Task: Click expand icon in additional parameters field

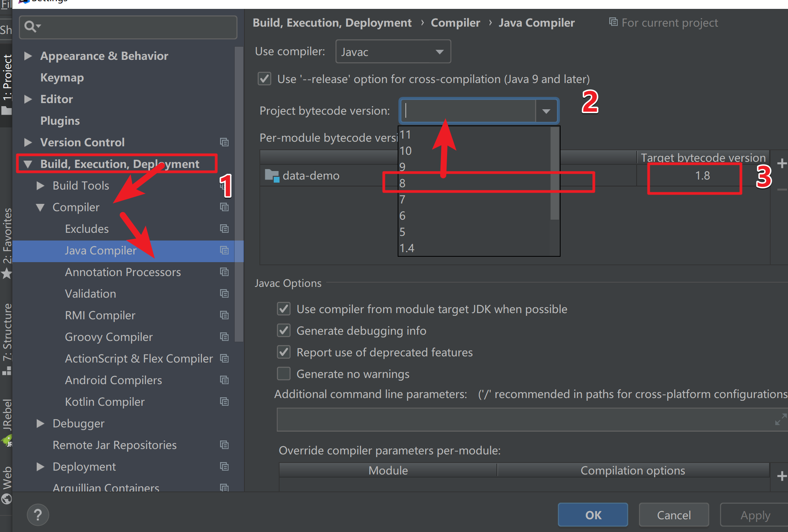Action: 781,419
